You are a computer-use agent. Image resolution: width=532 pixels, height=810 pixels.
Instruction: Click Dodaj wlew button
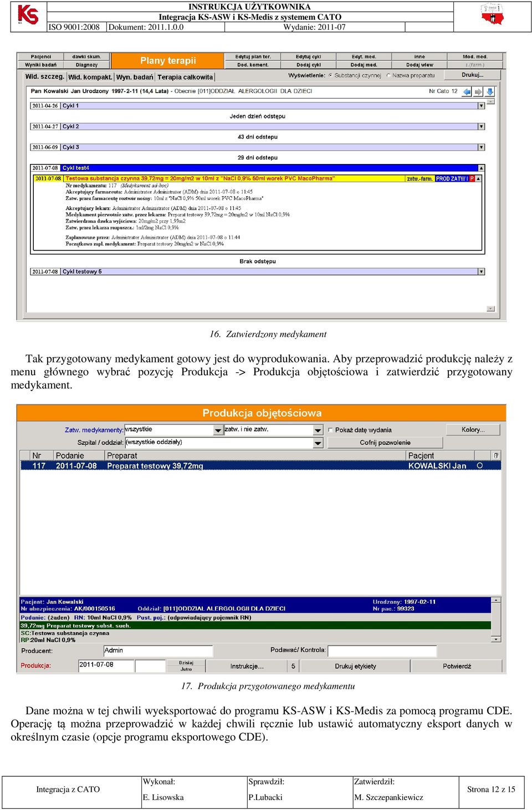point(420,65)
